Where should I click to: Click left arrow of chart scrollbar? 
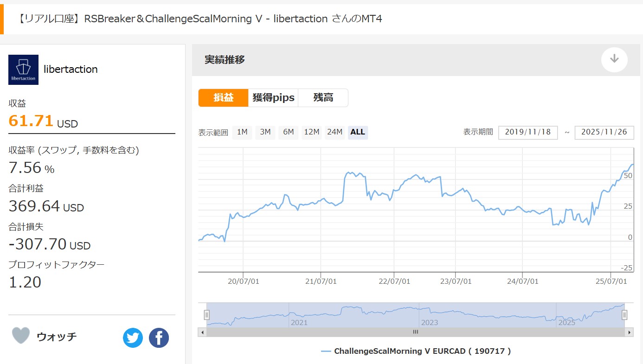click(202, 332)
